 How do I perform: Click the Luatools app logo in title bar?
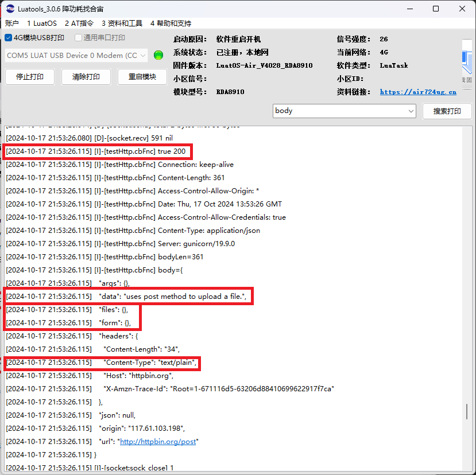[x=10, y=9]
